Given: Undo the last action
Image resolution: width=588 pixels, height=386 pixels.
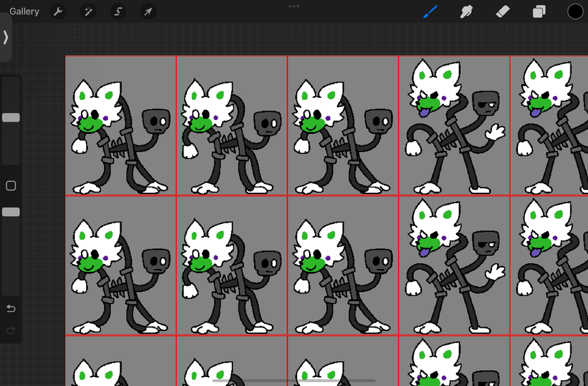Looking at the screenshot, I should 11,308.
